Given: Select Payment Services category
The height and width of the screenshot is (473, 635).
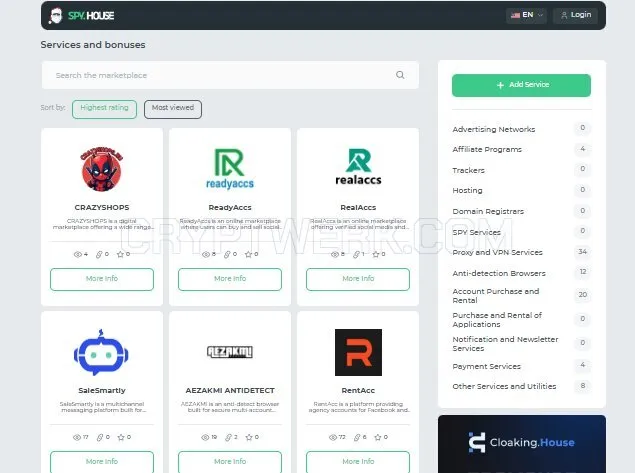Looking at the screenshot, I should click(521, 366).
